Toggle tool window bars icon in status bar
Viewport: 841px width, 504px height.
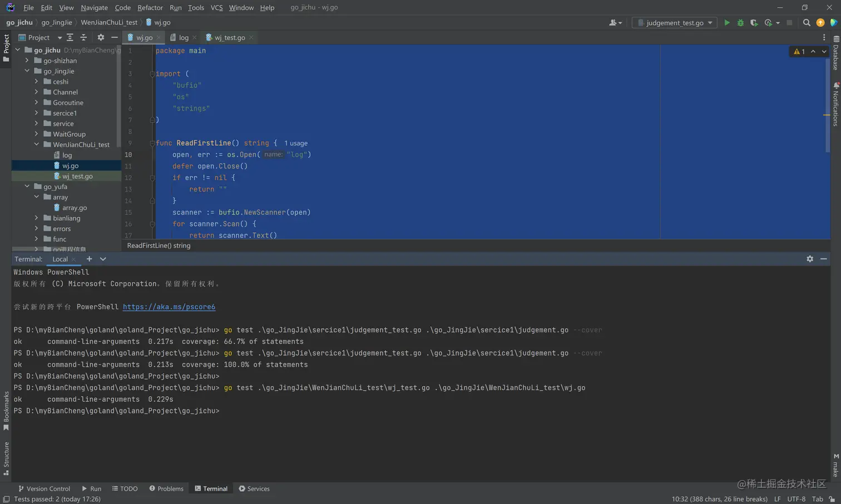tap(6, 499)
